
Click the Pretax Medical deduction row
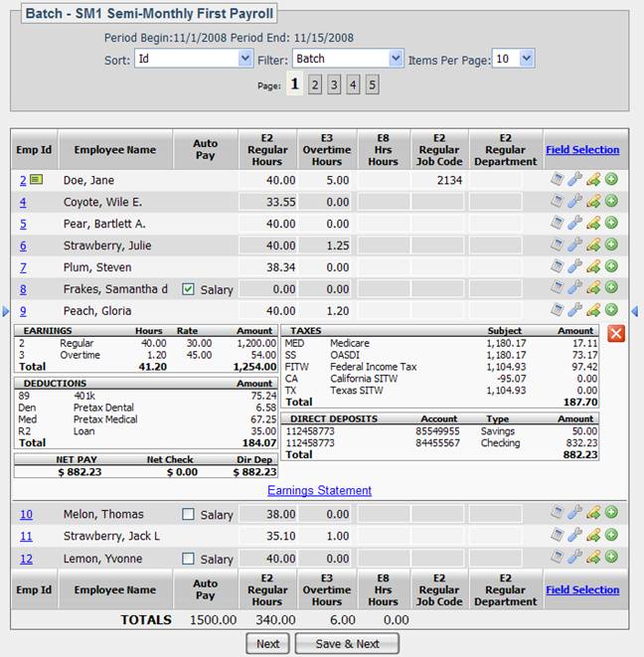tap(147, 419)
